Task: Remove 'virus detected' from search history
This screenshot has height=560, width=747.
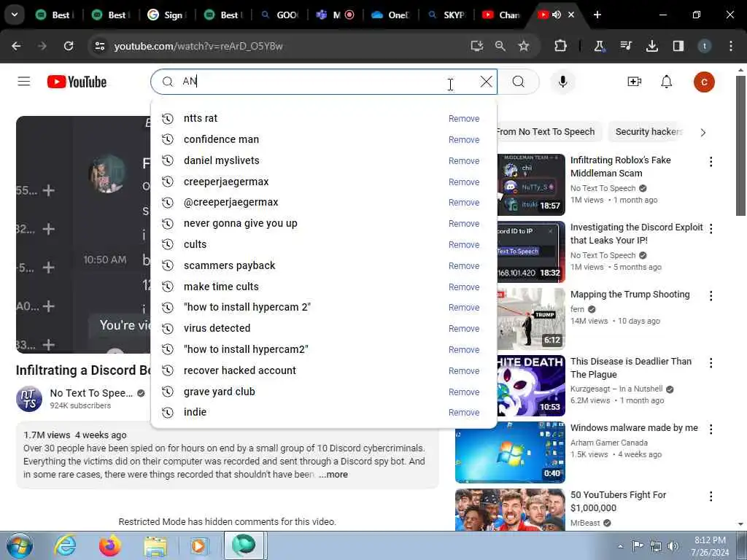Action: [x=463, y=329]
